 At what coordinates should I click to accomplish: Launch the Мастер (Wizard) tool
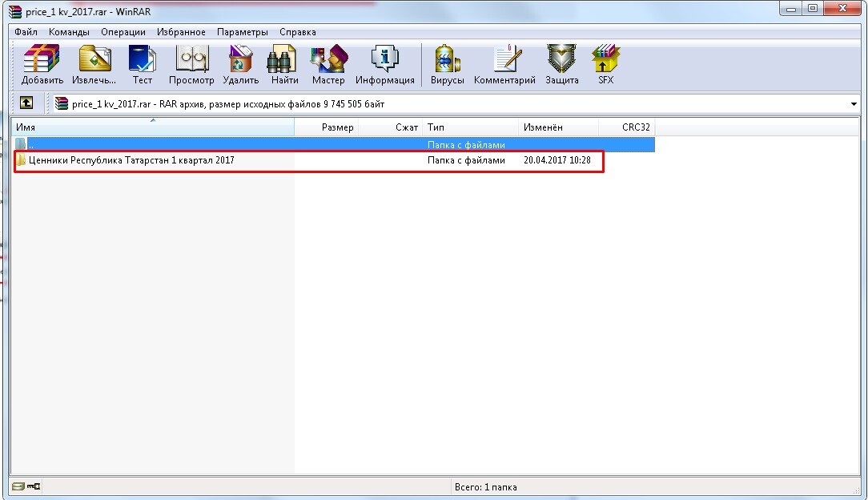(x=328, y=64)
